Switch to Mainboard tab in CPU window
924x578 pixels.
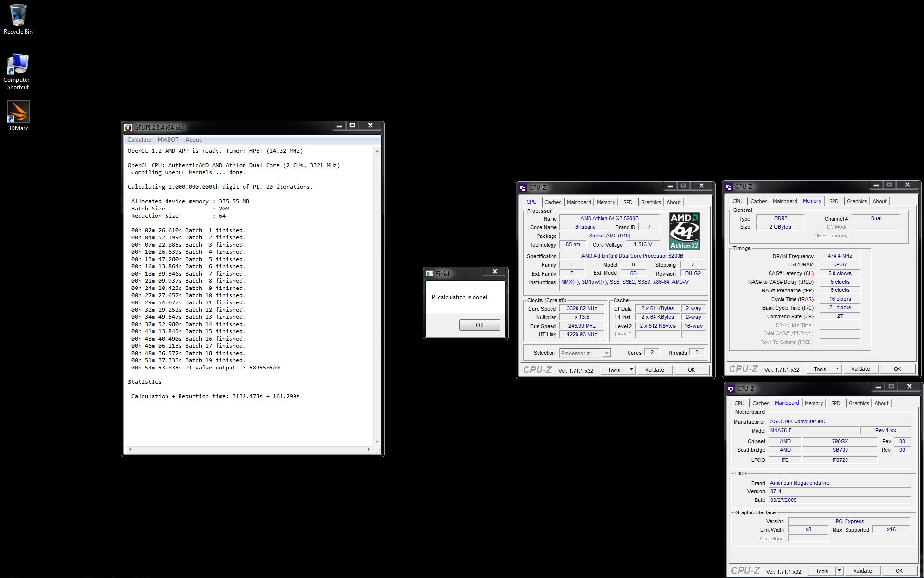click(x=578, y=202)
